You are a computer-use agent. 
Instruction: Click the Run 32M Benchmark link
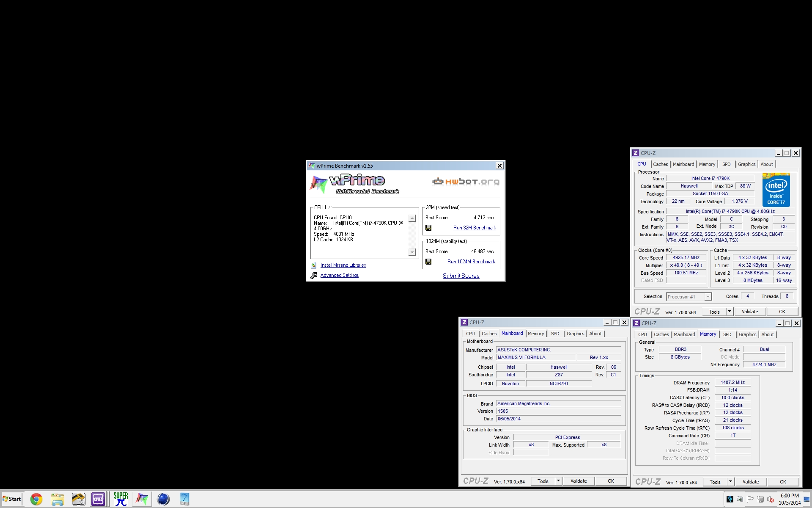(x=475, y=228)
